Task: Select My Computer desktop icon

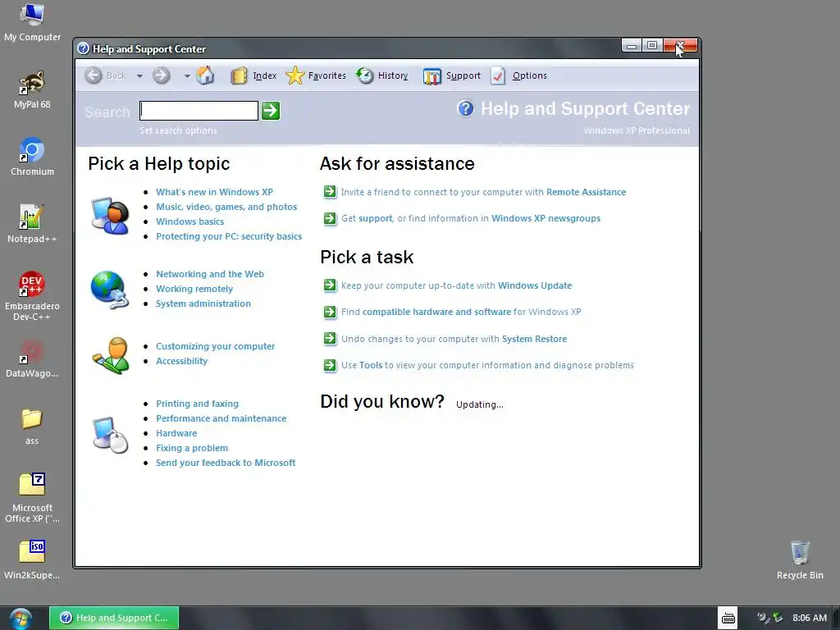Action: pyautogui.click(x=32, y=22)
